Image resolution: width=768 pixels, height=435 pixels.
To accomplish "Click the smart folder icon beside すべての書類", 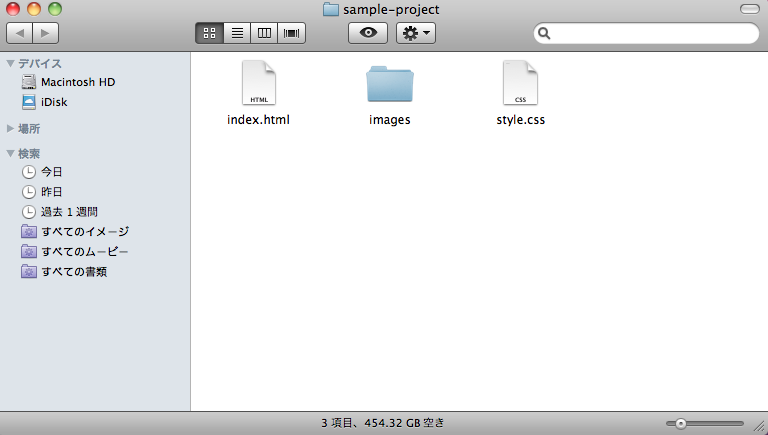I will (29, 272).
